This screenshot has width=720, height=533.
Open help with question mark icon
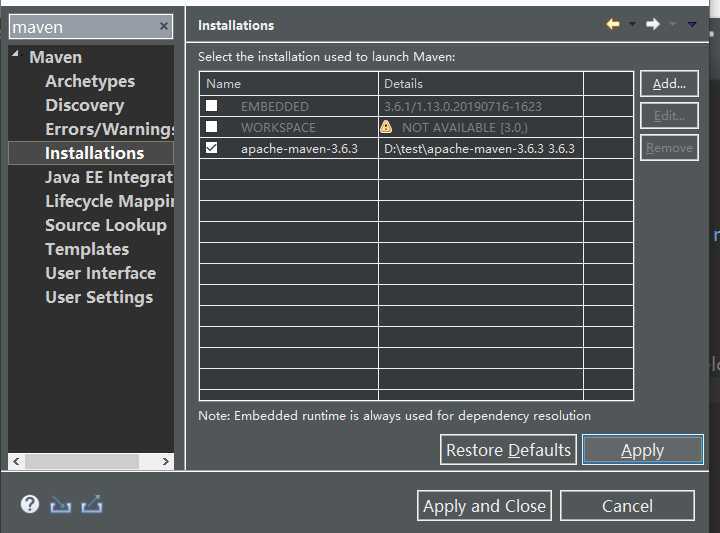(x=30, y=504)
